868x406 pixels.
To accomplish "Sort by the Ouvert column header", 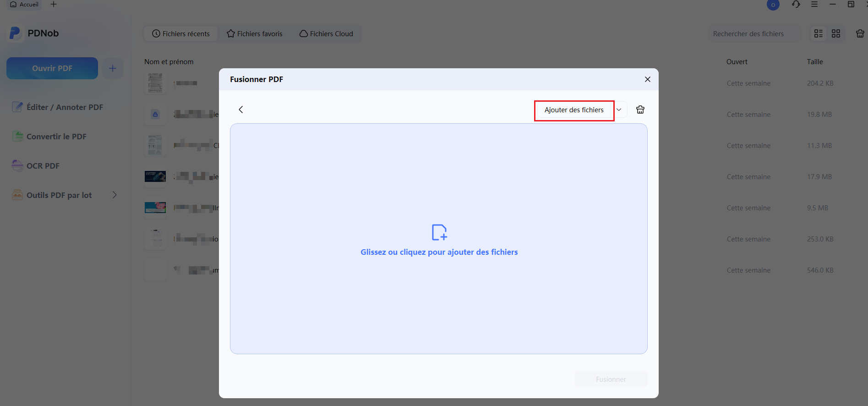I will pos(737,62).
